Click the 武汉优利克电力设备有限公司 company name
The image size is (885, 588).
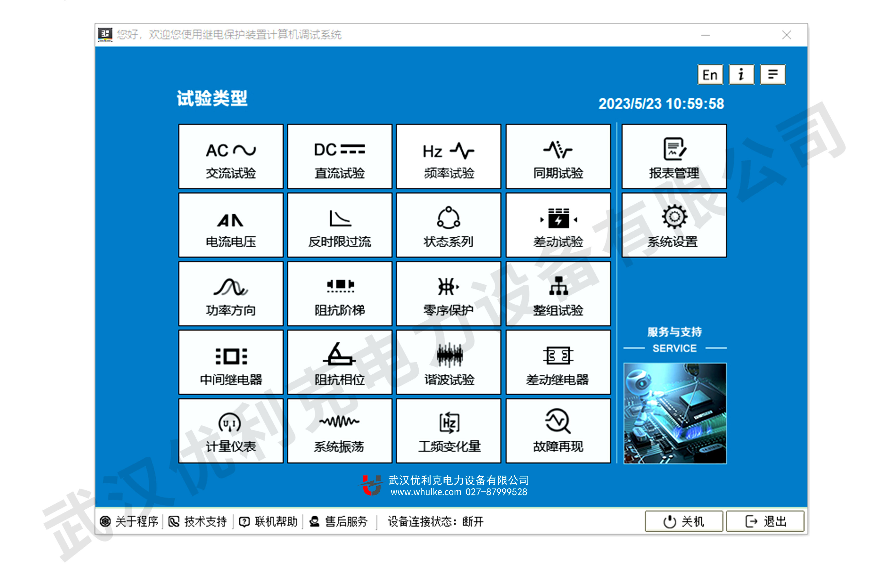pyautogui.click(x=458, y=480)
